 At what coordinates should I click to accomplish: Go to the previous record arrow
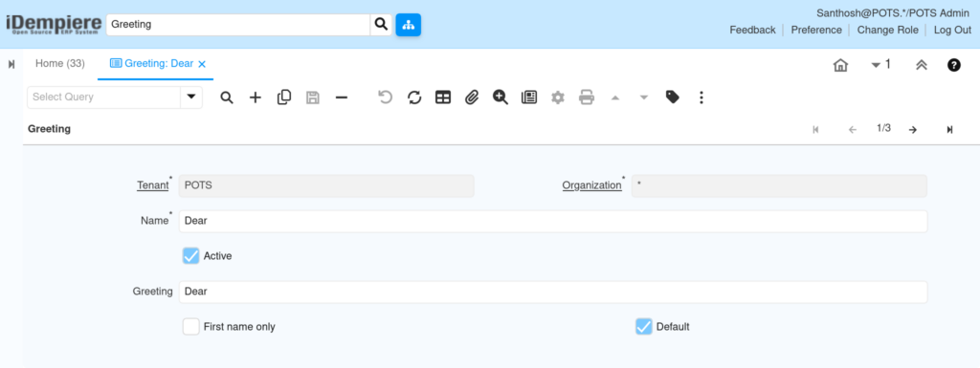point(852,130)
